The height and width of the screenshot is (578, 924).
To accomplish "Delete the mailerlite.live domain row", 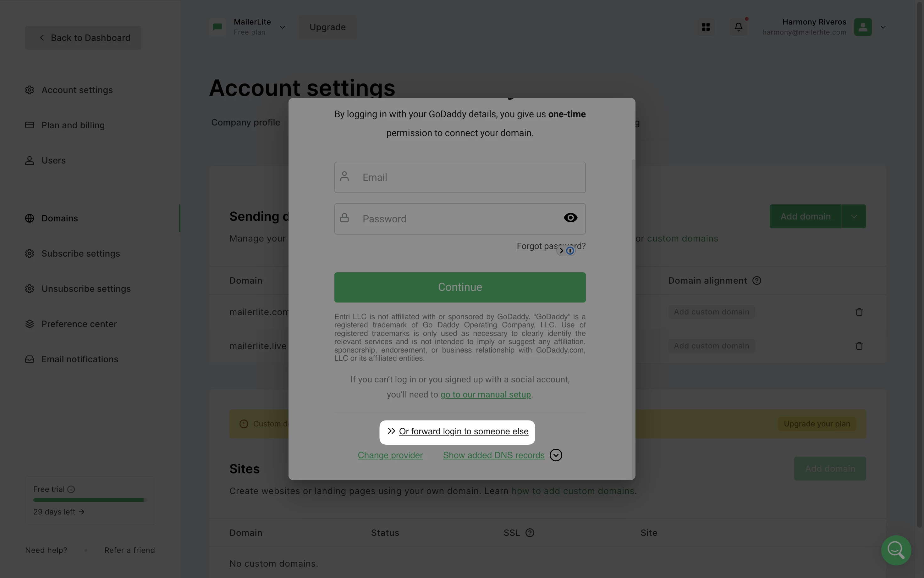I will (859, 346).
